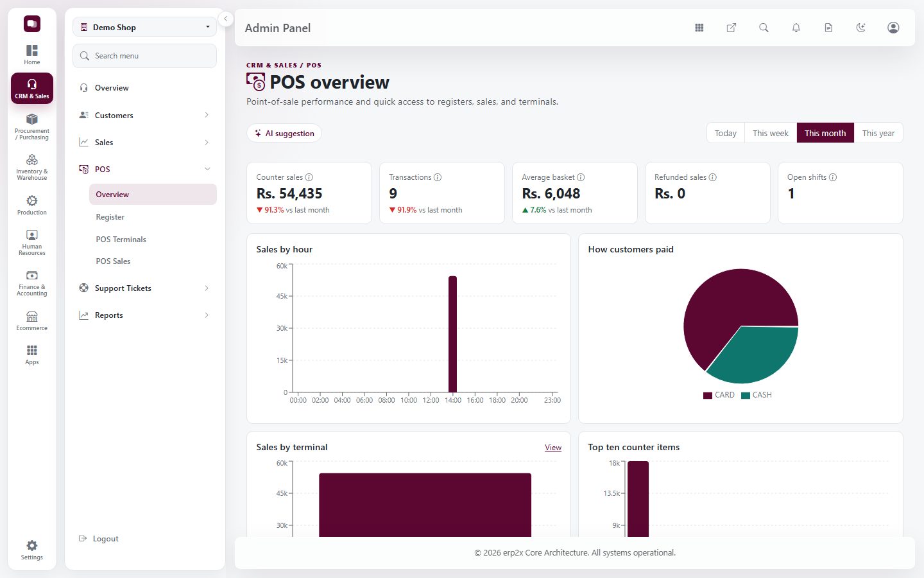This screenshot has width=924, height=578.
Task: Click the Admin Panel title
Action: [278, 28]
